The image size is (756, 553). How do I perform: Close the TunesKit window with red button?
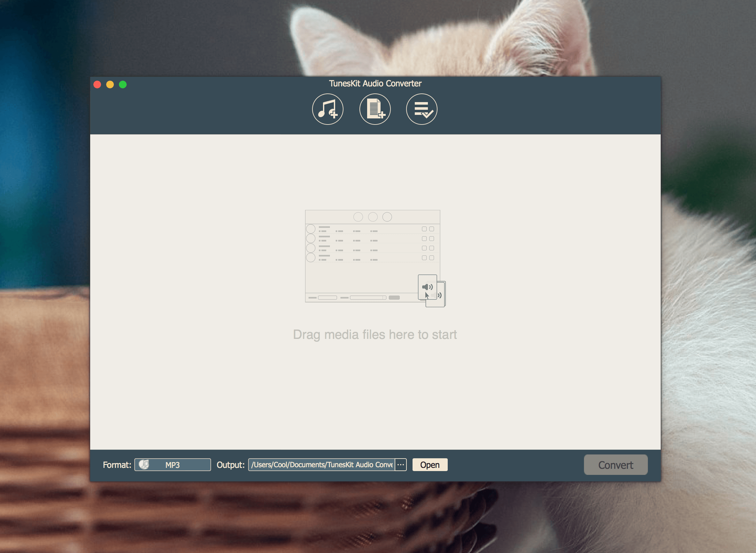pos(97,84)
